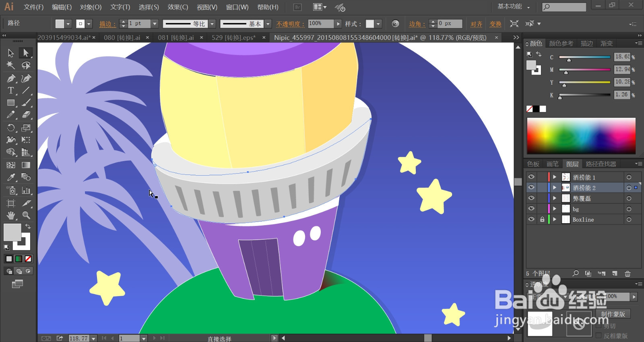Expand the Boxline layer
Viewport: 644px width, 342px height.
[x=555, y=219]
